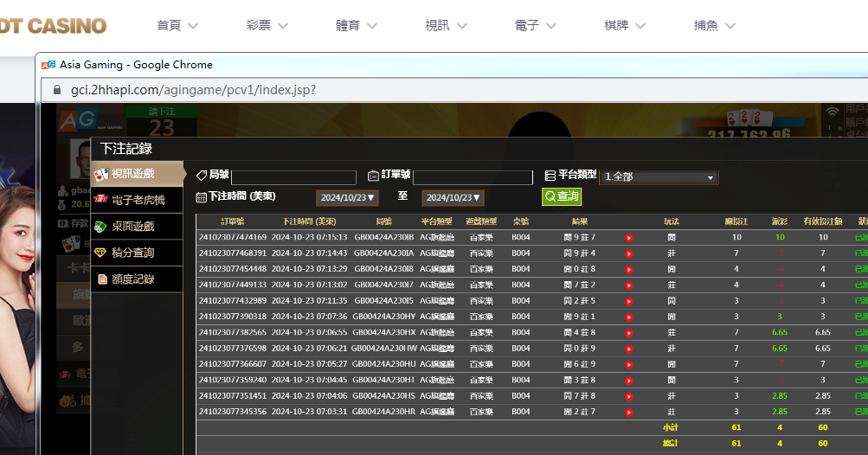The height and width of the screenshot is (455, 868).
Task: Click the 電子老虎機 slot machine icon
Action: click(101, 200)
